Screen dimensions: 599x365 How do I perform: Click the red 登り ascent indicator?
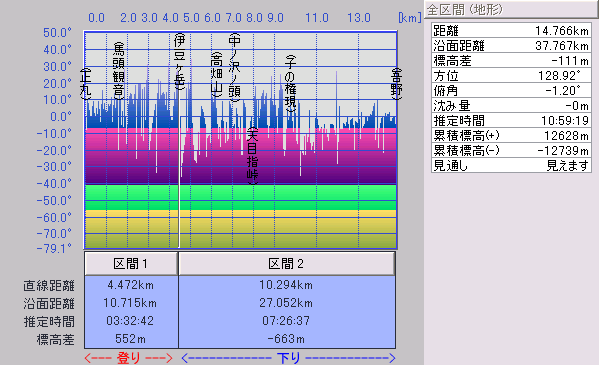pyautogui.click(x=128, y=358)
